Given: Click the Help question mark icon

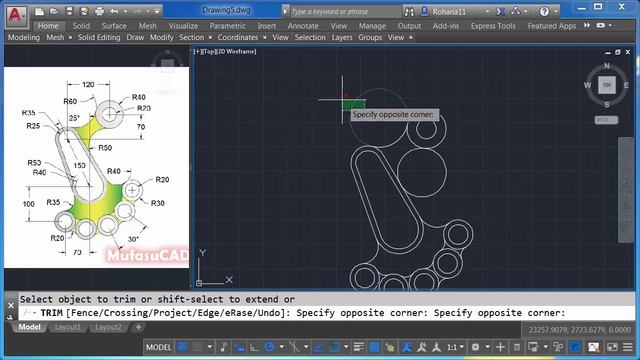Looking at the screenshot, I should pyautogui.click(x=544, y=11).
